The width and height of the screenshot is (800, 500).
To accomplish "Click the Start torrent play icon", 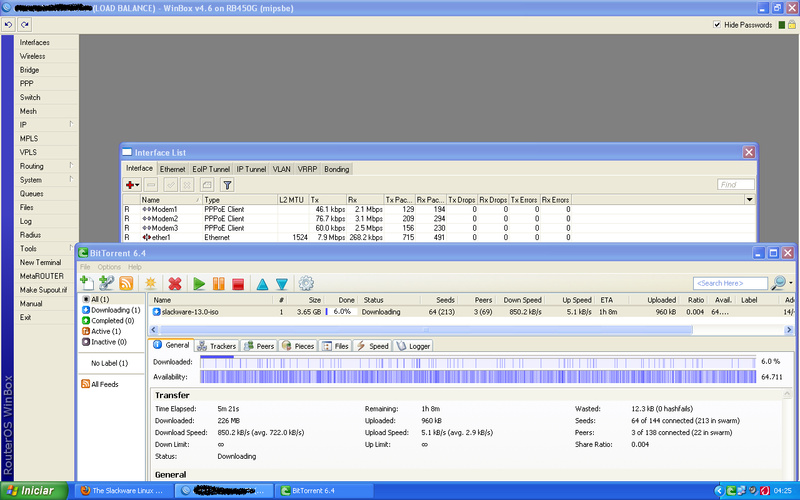I will point(199,284).
